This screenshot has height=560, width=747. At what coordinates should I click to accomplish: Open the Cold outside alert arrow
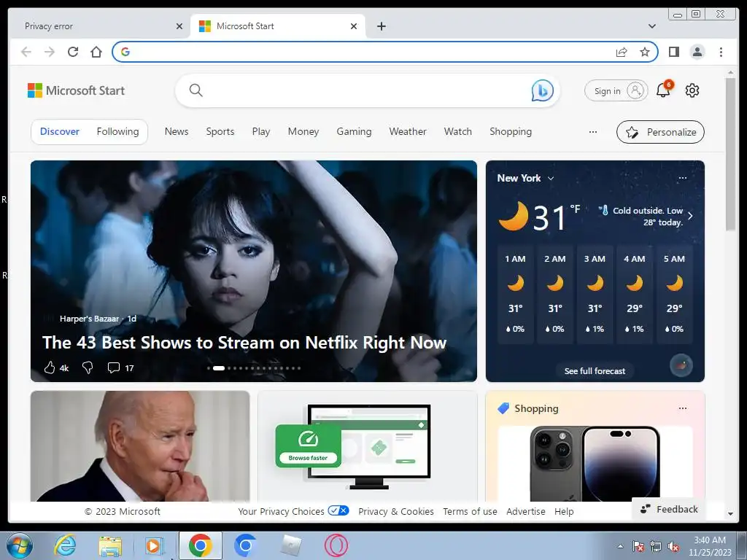coord(690,216)
